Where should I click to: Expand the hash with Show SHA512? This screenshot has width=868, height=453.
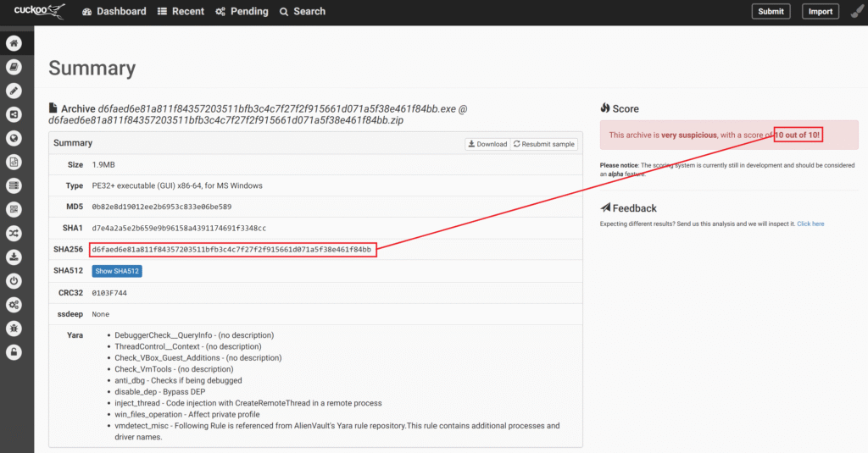[117, 271]
